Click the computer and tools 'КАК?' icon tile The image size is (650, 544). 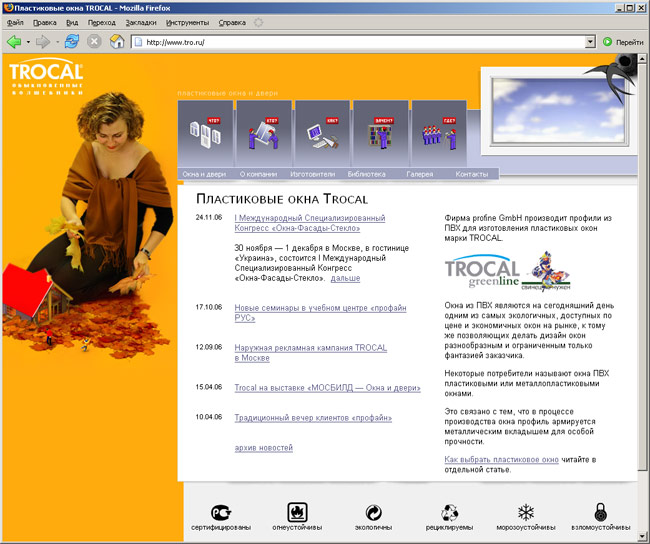click(x=322, y=133)
